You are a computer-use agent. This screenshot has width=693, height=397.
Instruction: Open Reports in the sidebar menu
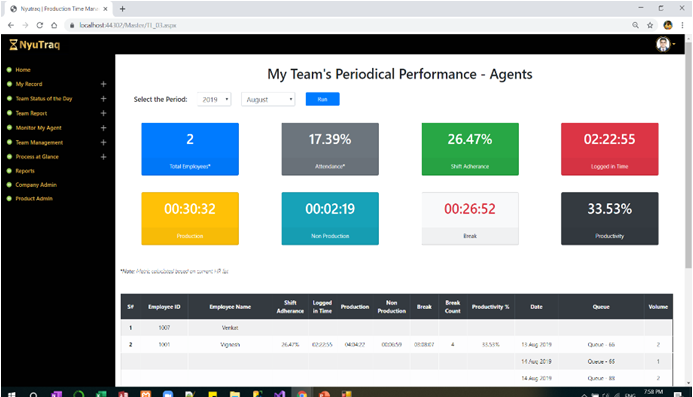click(x=25, y=171)
